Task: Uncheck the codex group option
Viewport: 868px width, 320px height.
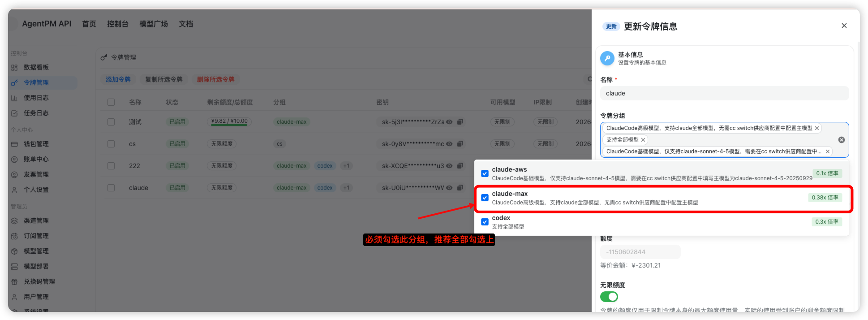Action: pos(485,222)
